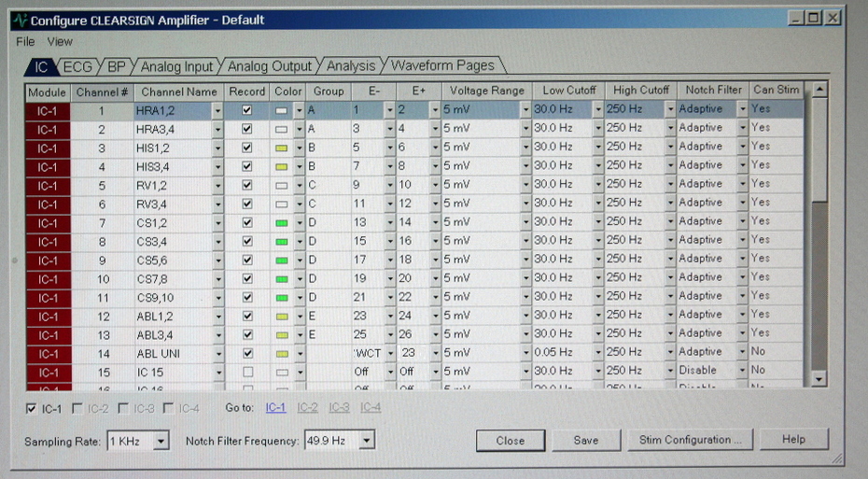
Task: Open the Waveform Pages tab
Action: pyautogui.click(x=442, y=65)
